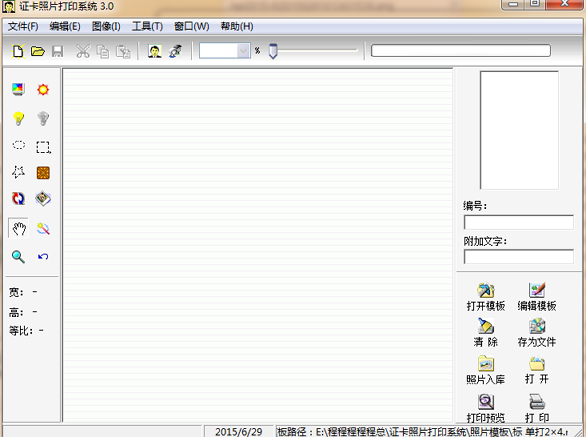586x437 pixels.
Task: Click the Save floppy disk icon
Action: pyautogui.click(x=58, y=51)
